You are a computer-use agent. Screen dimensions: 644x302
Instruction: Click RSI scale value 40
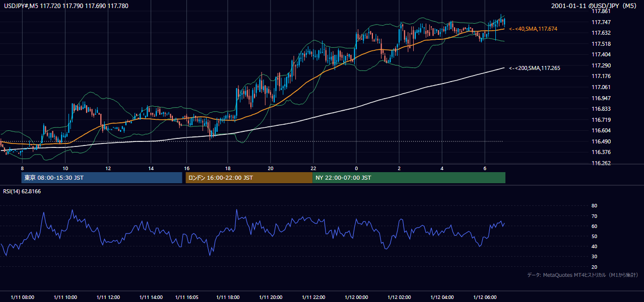tap(594, 246)
